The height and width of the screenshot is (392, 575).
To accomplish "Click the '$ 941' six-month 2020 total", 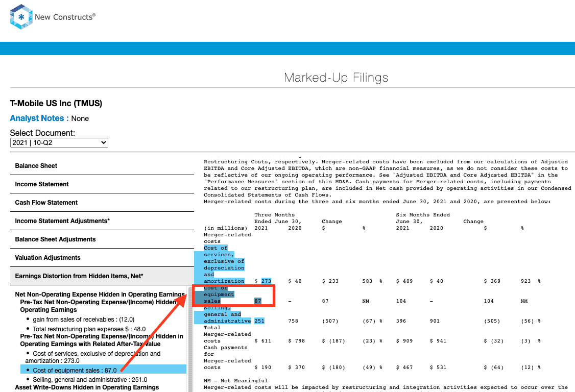I will 438,341.
